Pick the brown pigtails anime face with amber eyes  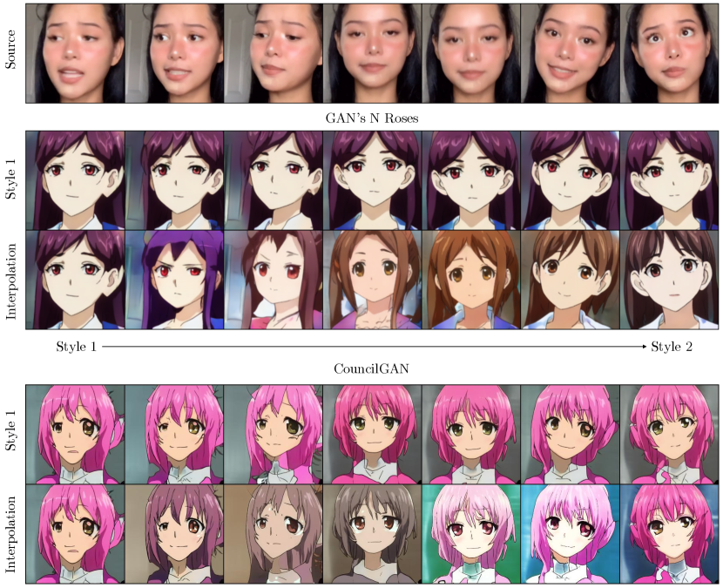[x=372, y=280]
